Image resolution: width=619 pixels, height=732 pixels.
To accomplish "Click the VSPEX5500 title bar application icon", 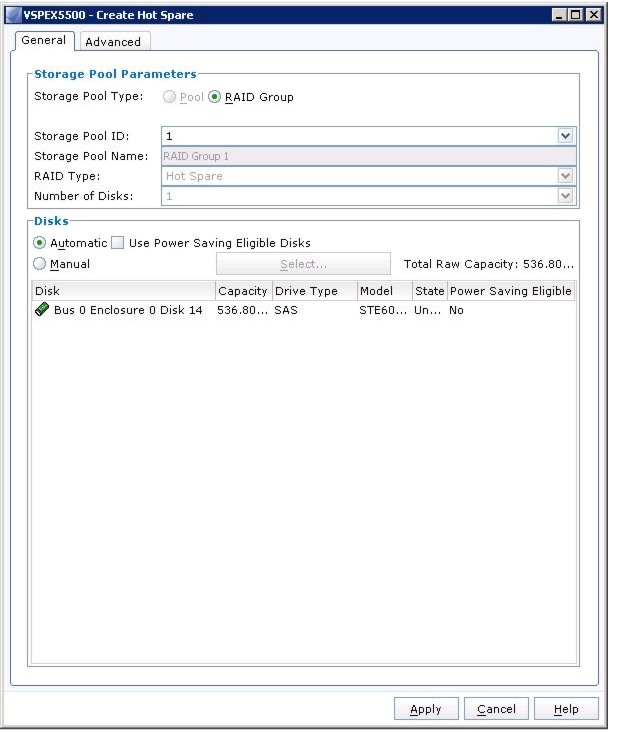I will 14,15.
